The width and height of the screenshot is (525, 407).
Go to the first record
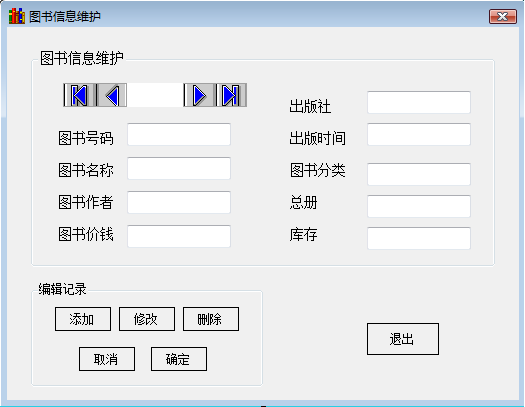point(79,95)
